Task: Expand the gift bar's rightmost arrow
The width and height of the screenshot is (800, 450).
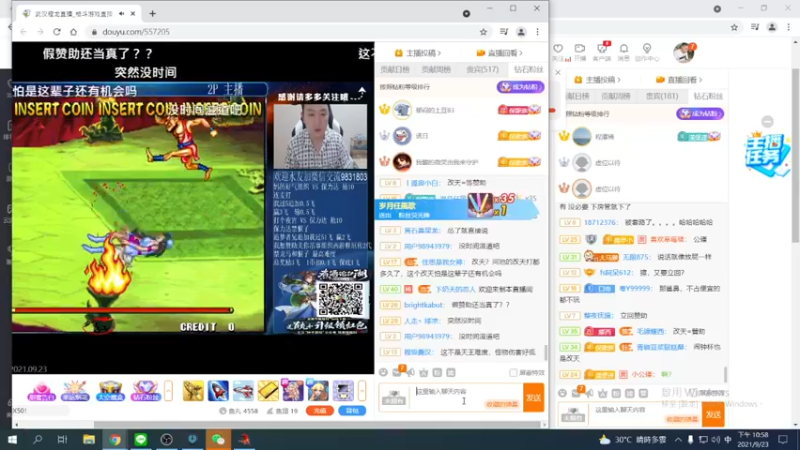Action: [x=362, y=391]
